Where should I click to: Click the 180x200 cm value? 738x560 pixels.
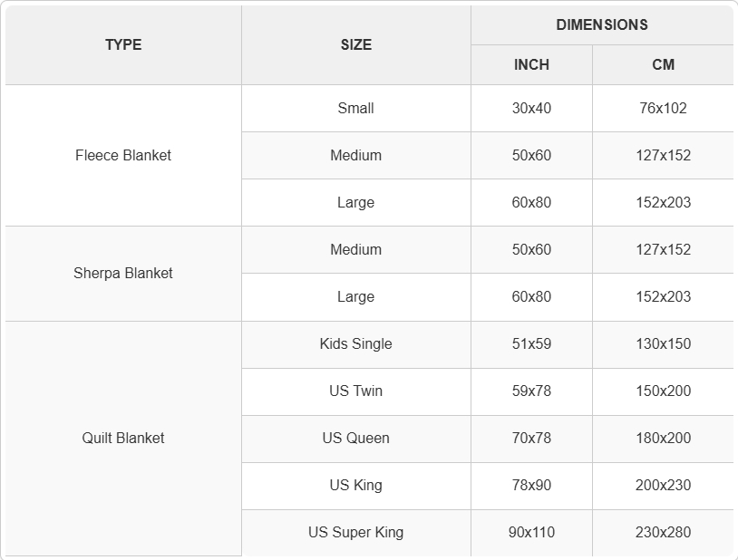click(x=663, y=439)
